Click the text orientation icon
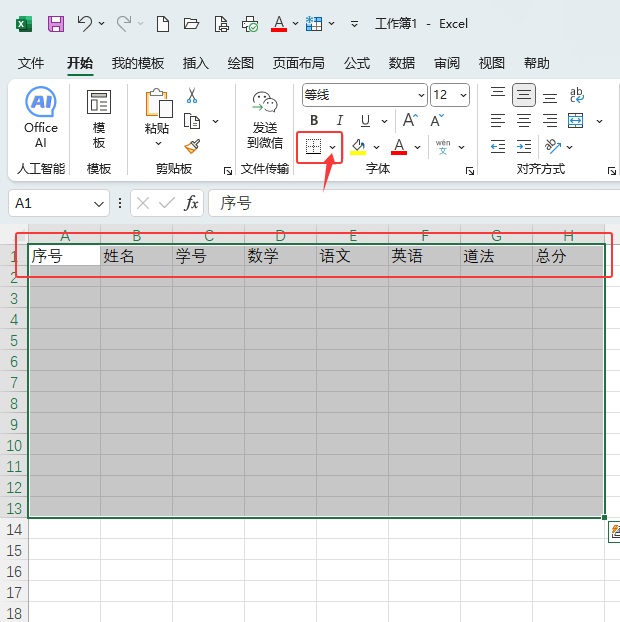Viewport: 620px width, 622px height. 553,146
